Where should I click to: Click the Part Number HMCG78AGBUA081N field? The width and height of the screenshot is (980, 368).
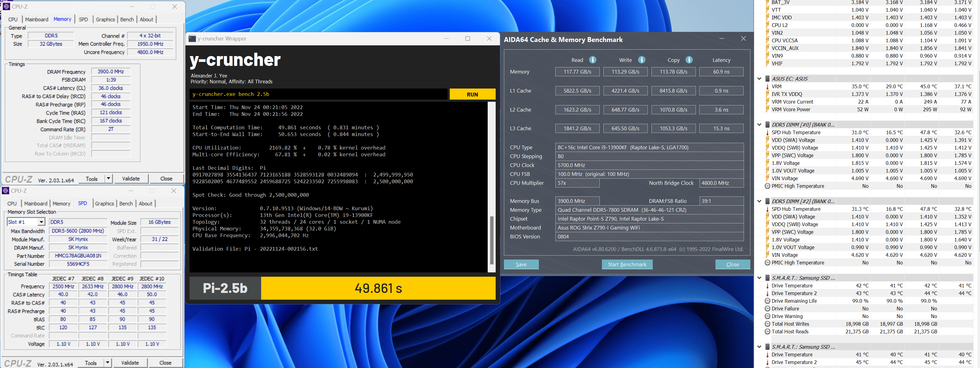coord(78,256)
